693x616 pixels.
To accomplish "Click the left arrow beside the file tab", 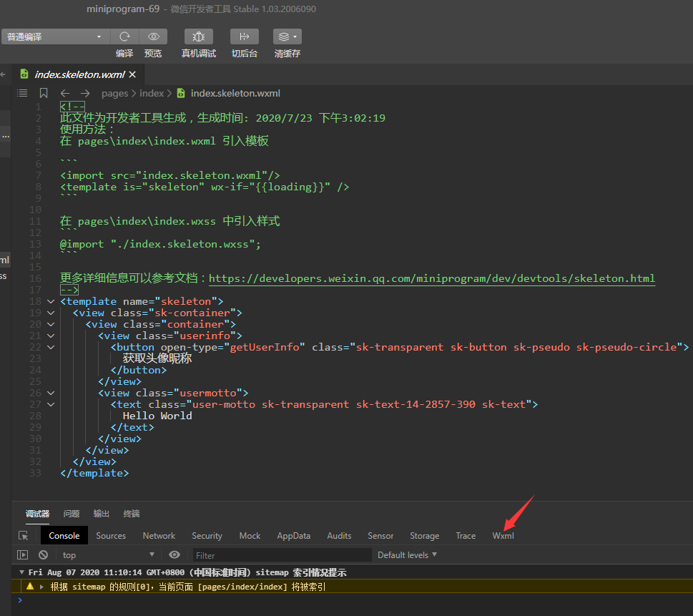I will [x=3, y=74].
